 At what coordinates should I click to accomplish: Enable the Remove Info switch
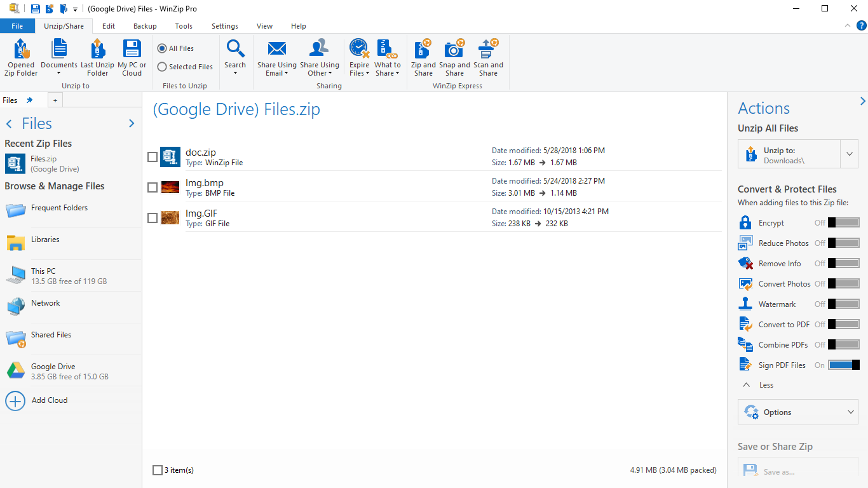(844, 263)
